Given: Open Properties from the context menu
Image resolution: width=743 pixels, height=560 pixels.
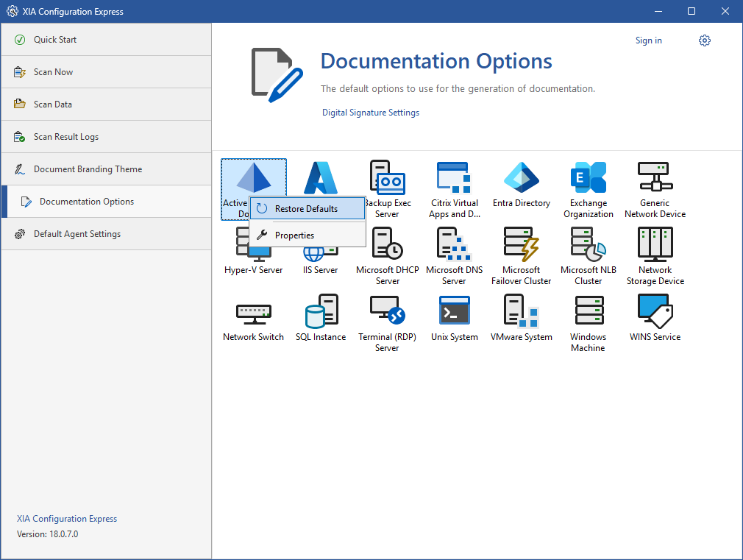Looking at the screenshot, I should click(x=294, y=235).
